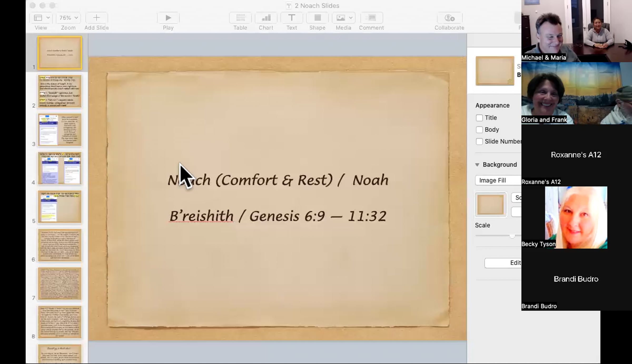Click the background image fill swatch
Image resolution: width=632 pixels, height=364 pixels.
(x=491, y=205)
